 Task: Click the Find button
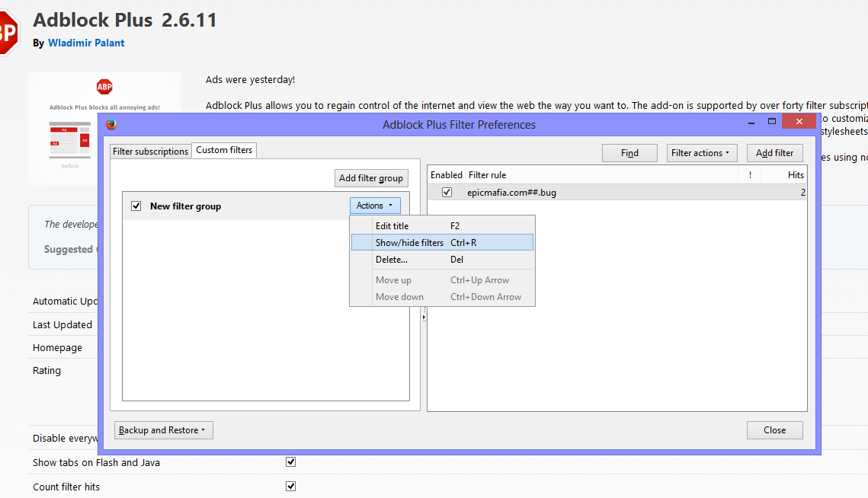(x=629, y=153)
